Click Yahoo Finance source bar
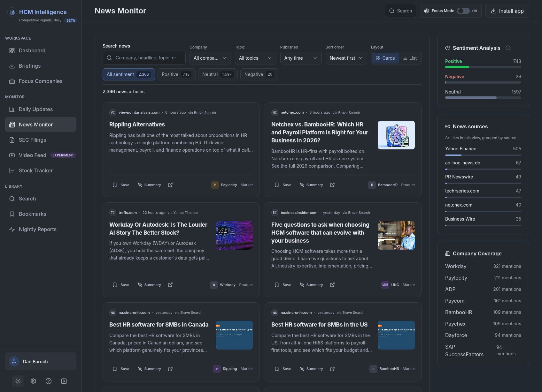Screen dimensions: 542x392 [483, 155]
